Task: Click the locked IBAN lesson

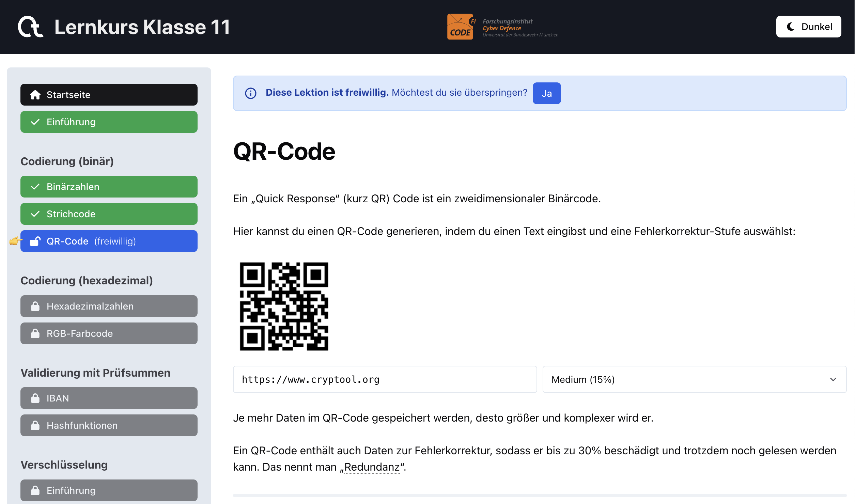Action: click(x=109, y=398)
